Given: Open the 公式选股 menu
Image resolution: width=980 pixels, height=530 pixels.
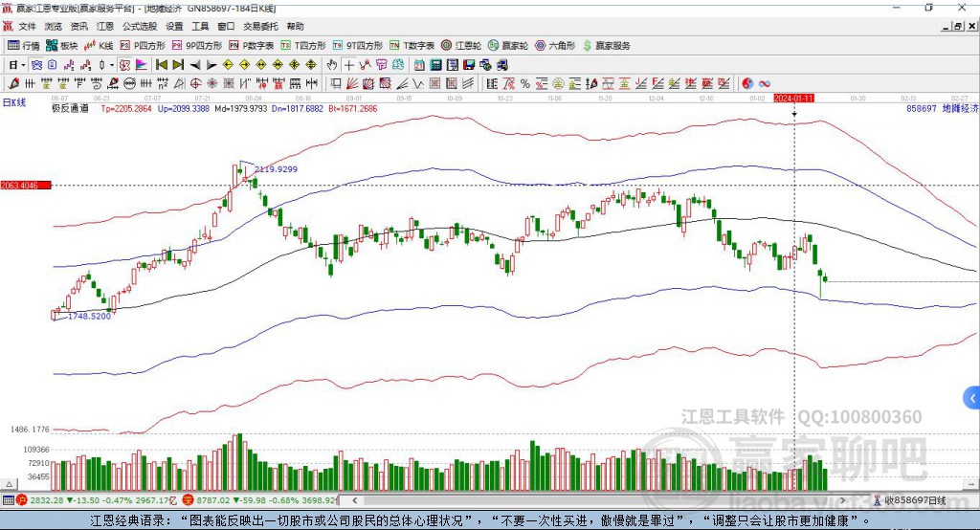Looking at the screenshot, I should (140, 26).
